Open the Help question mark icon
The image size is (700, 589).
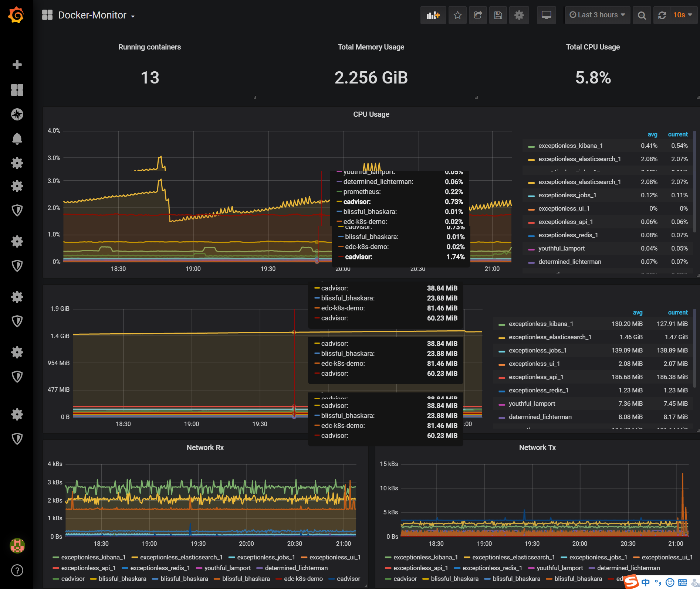pos(17,571)
